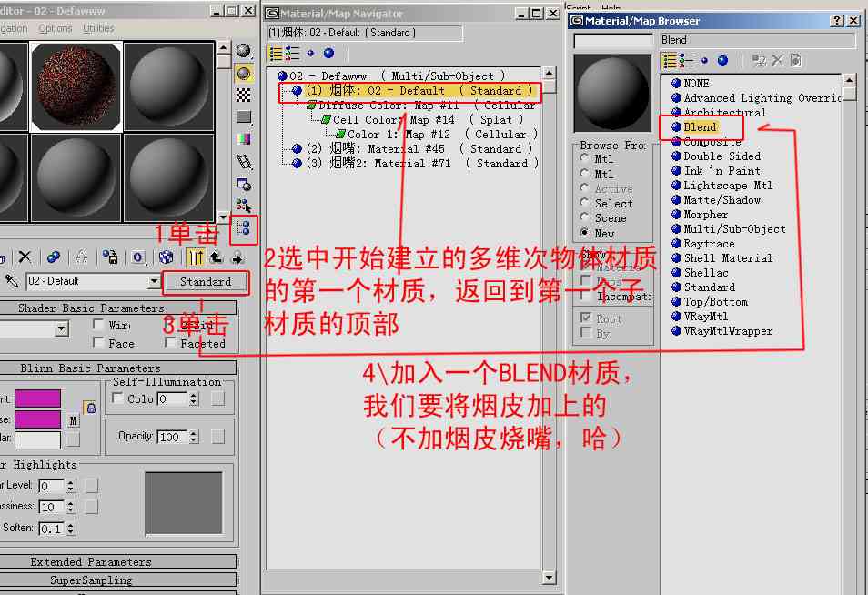Enable the Faceted checkbox
Image resolution: width=868 pixels, height=595 pixels.
170,343
